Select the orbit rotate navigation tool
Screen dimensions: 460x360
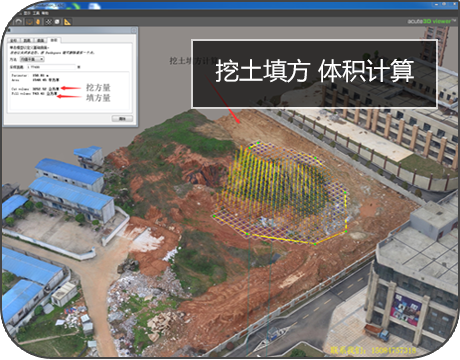[30, 21]
